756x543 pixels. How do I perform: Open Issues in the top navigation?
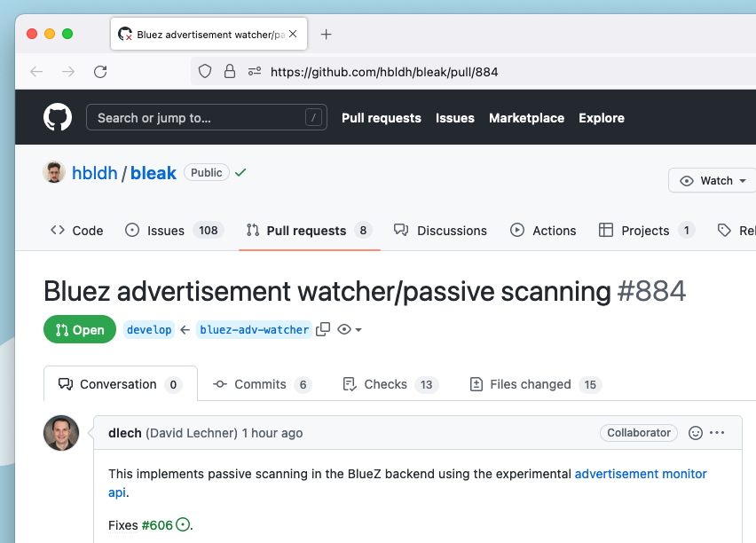[454, 118]
